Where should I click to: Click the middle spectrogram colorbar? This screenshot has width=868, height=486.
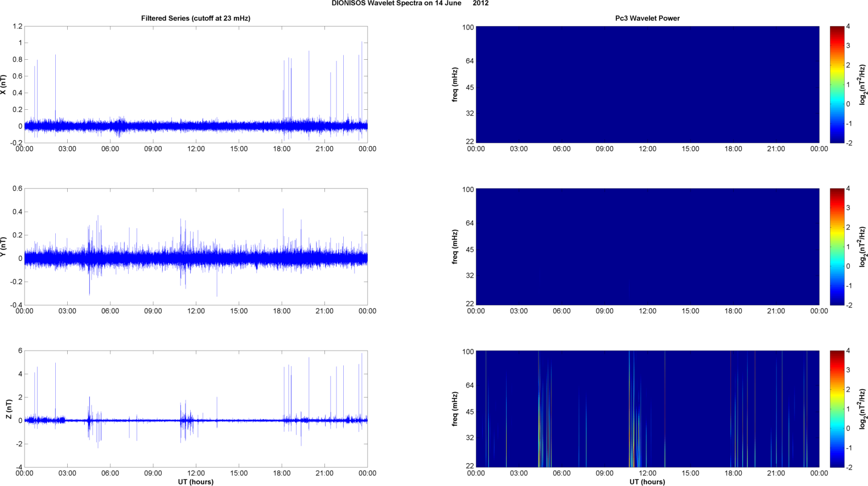[837, 246]
